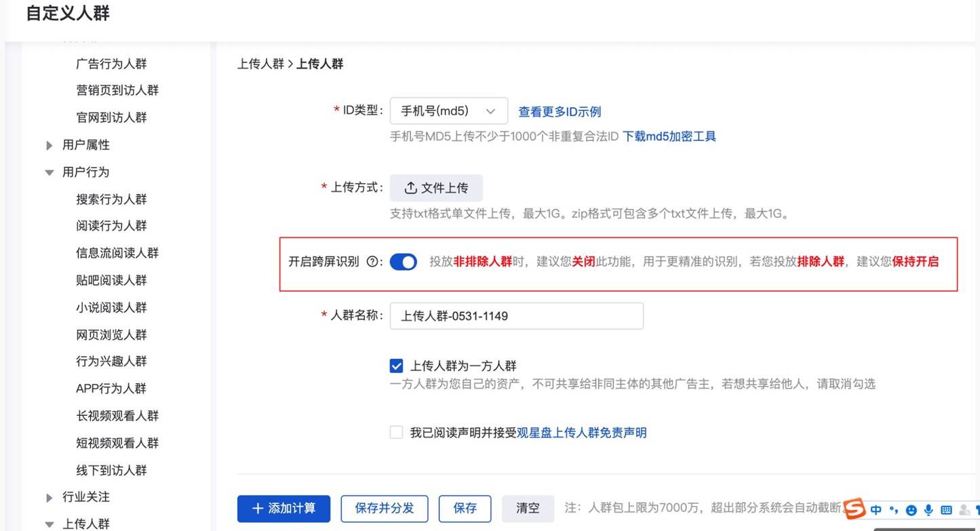The image size is (980, 531).
Task: Select 搜索行为人群 in the sidebar
Action: (111, 198)
